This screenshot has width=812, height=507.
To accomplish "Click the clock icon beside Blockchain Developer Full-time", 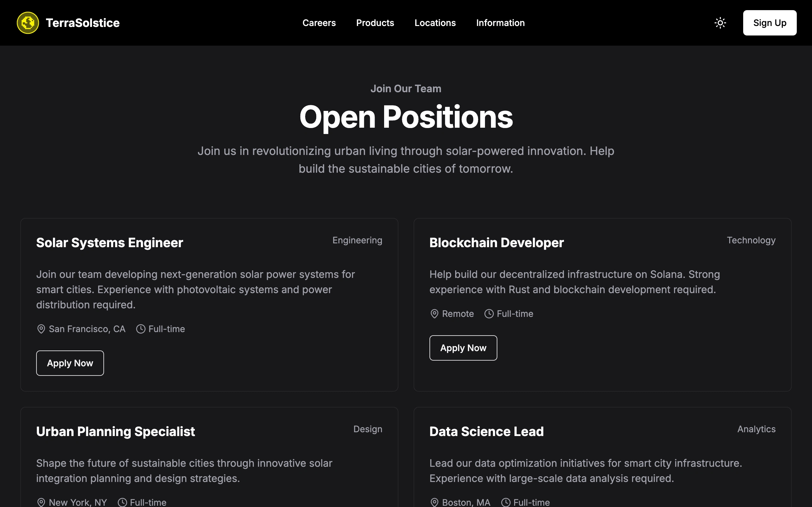I will [x=489, y=314].
